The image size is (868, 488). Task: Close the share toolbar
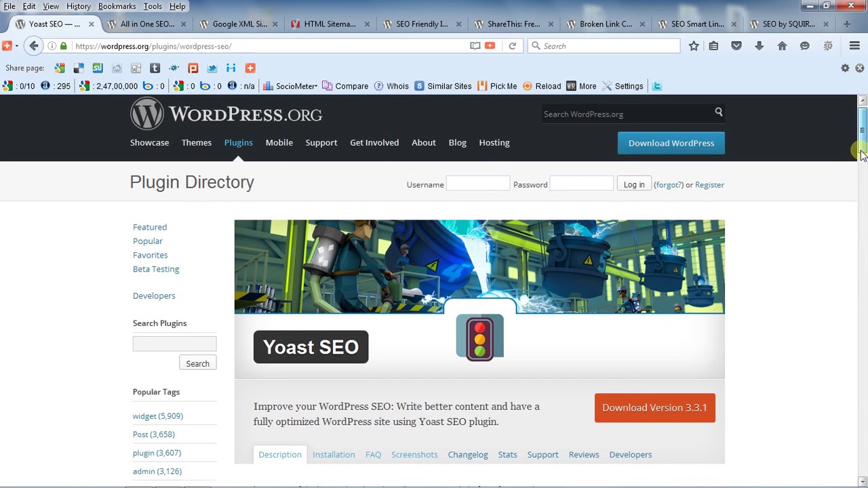pos(860,68)
